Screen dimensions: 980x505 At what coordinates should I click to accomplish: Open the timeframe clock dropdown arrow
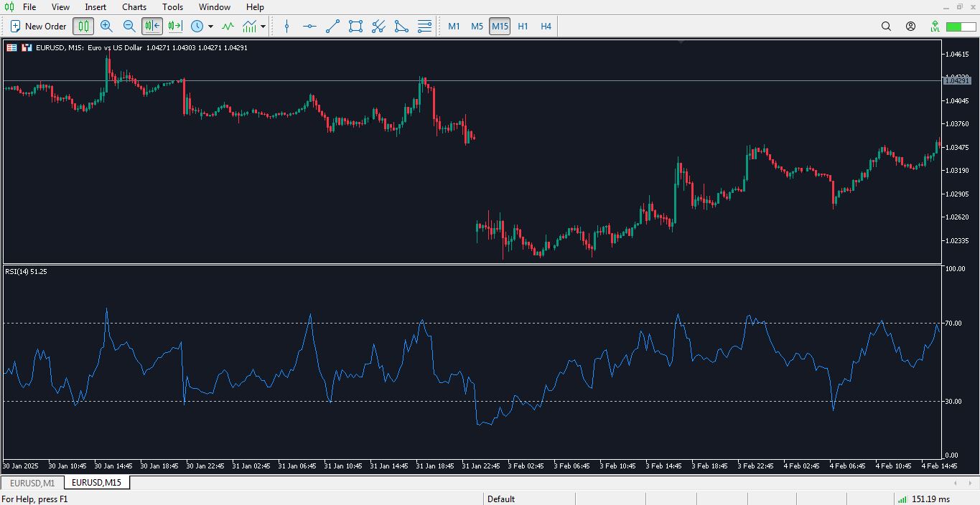[x=210, y=27]
